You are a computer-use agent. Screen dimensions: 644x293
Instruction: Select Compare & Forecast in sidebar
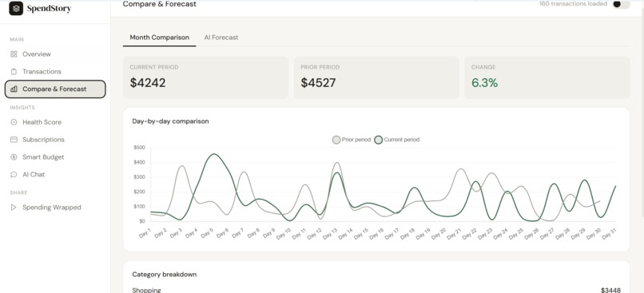tap(55, 89)
